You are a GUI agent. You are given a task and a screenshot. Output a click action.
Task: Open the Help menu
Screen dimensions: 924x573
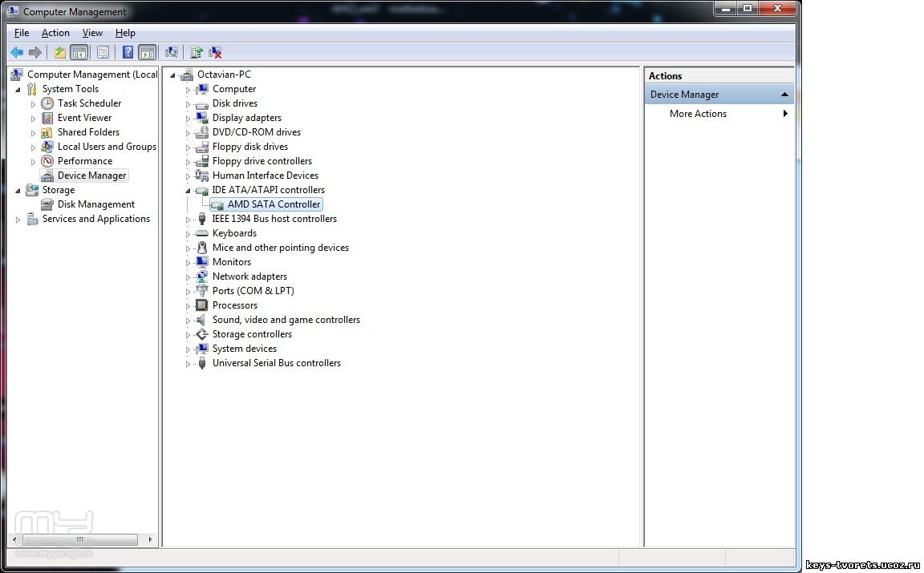point(125,33)
